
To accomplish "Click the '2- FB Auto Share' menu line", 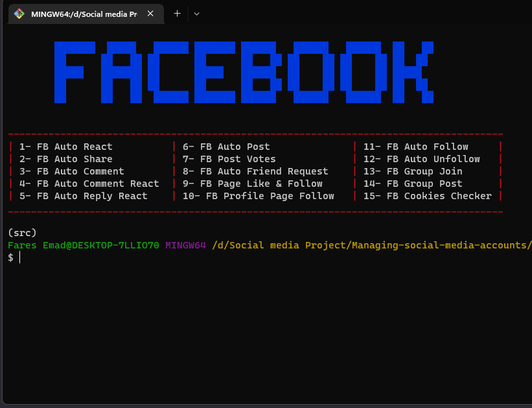I will [66, 159].
